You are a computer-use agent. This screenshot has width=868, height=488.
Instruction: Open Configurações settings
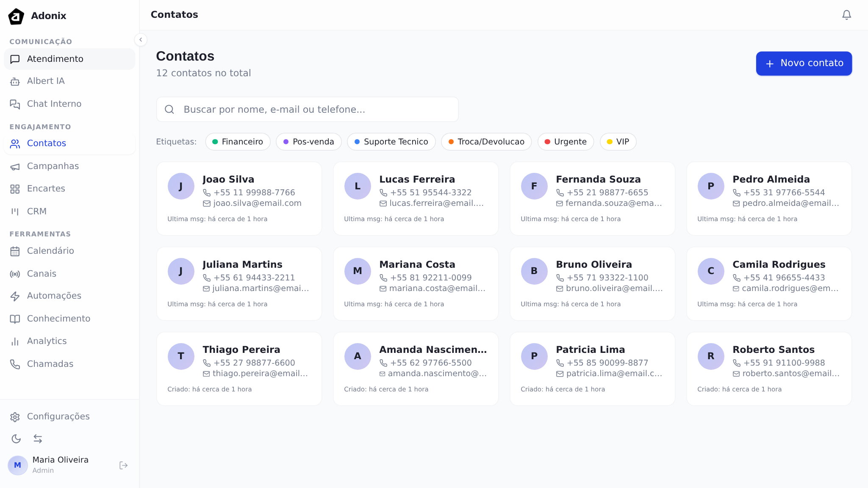[58, 416]
